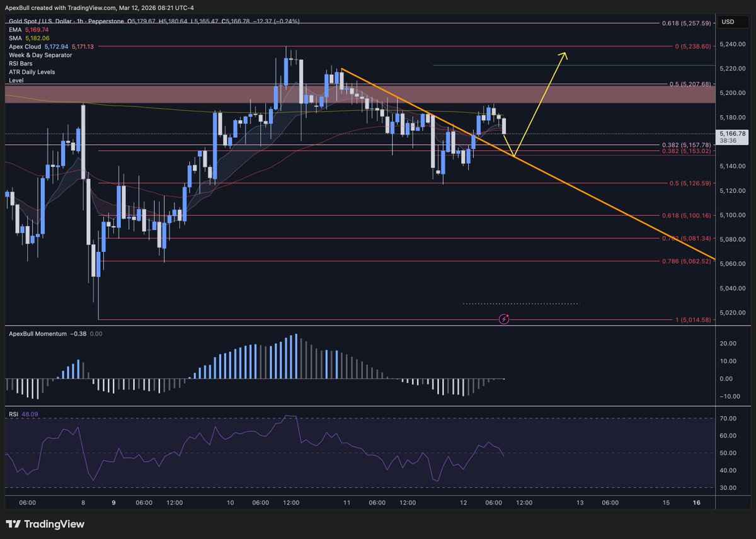Click the SMA indicator in the legend
Image resolution: width=756 pixels, height=539 pixels.
point(14,37)
